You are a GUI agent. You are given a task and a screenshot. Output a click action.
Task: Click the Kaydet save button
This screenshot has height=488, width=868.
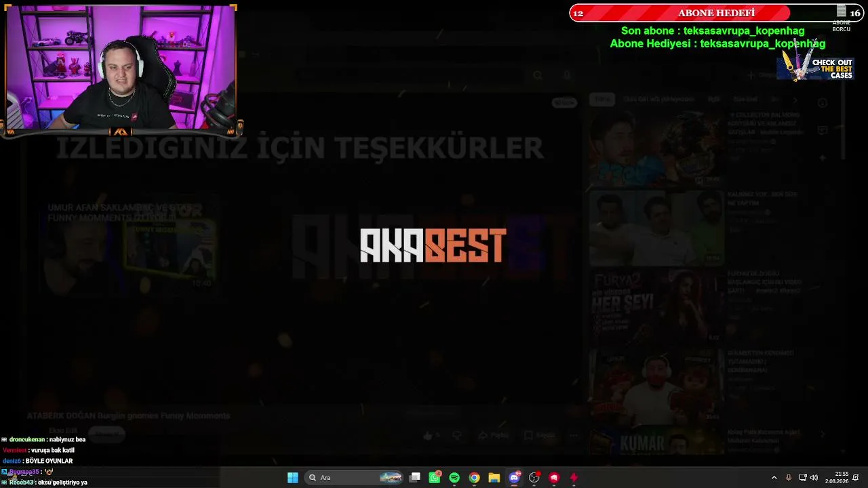coord(540,436)
